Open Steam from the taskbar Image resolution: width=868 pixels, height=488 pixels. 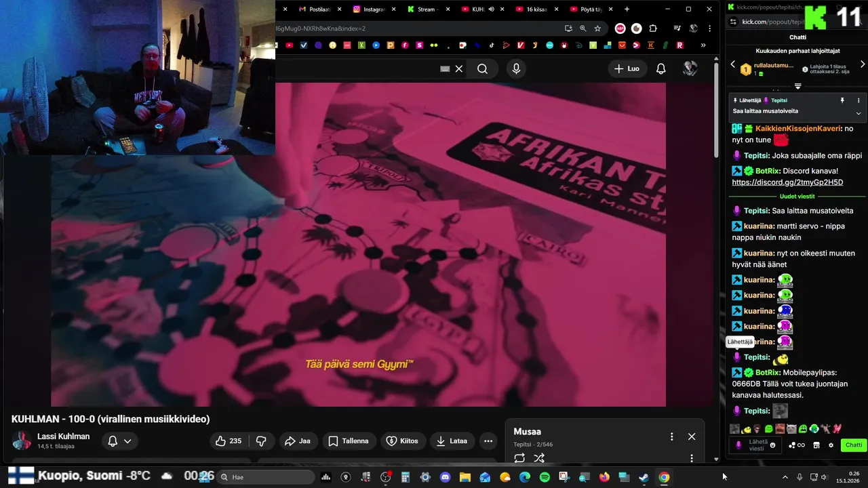(x=644, y=477)
